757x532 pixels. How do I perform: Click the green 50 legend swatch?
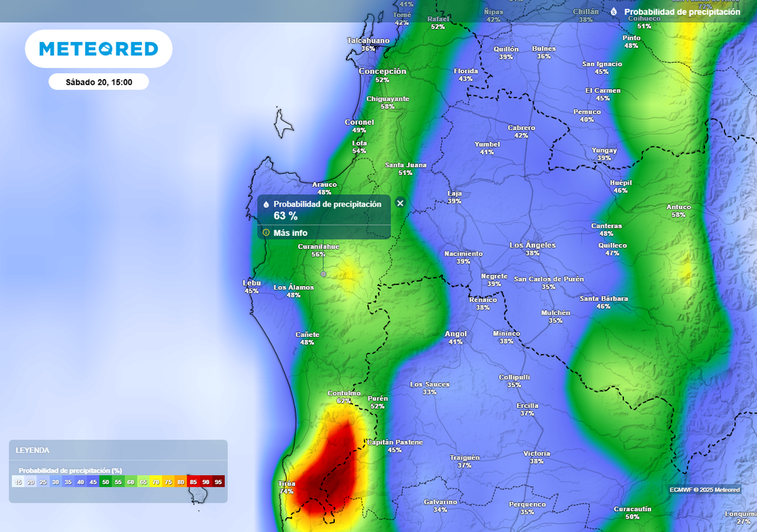(106, 482)
